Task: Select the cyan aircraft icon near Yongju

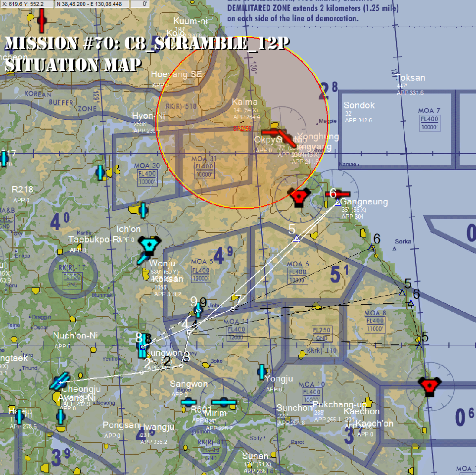Action: [x=261, y=372]
